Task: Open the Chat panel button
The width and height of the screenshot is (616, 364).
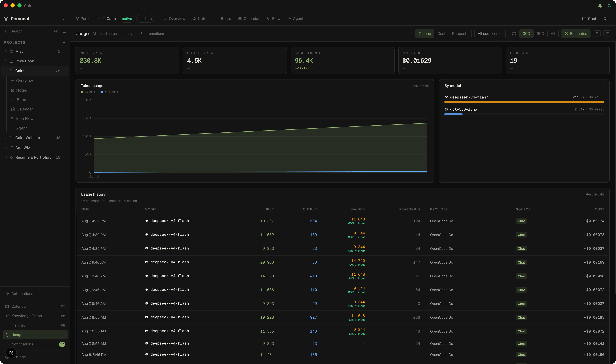Action: pyautogui.click(x=589, y=19)
